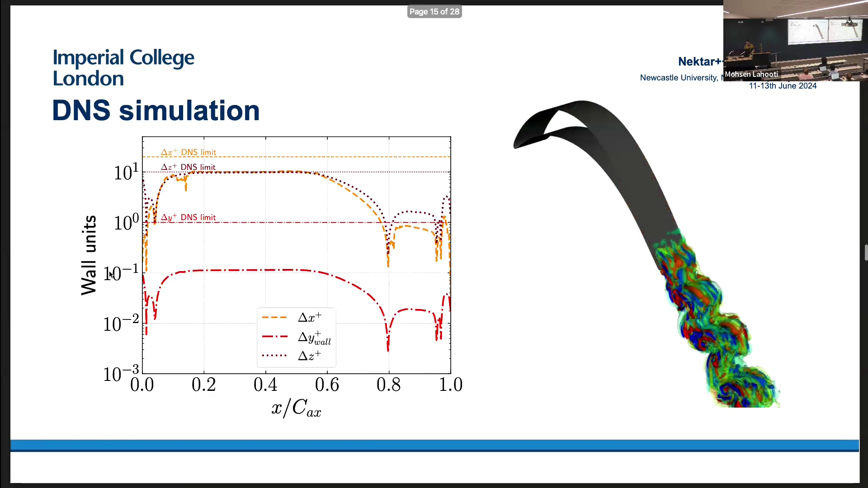Click the x-axis tick label "1.0"

point(451,385)
